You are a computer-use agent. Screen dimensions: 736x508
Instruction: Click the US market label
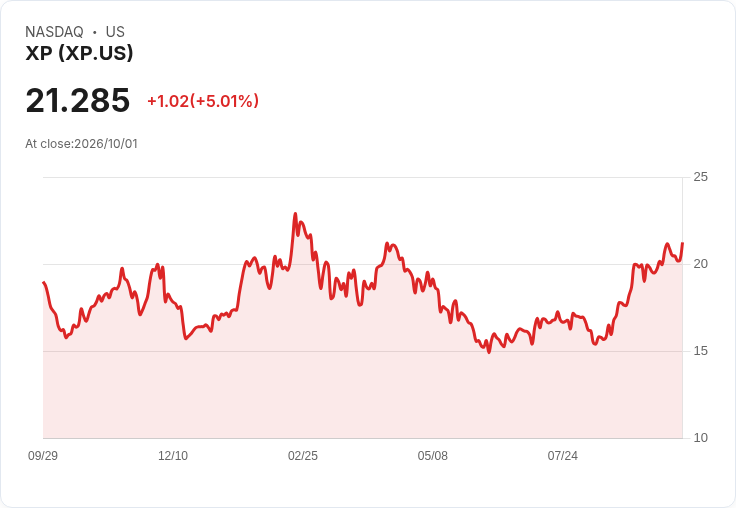(115, 32)
